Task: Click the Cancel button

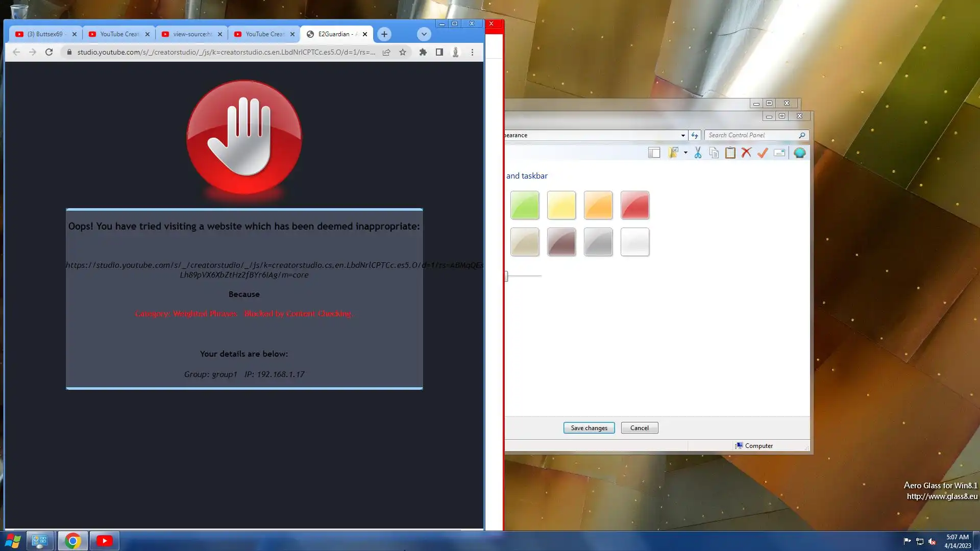Action: (639, 428)
